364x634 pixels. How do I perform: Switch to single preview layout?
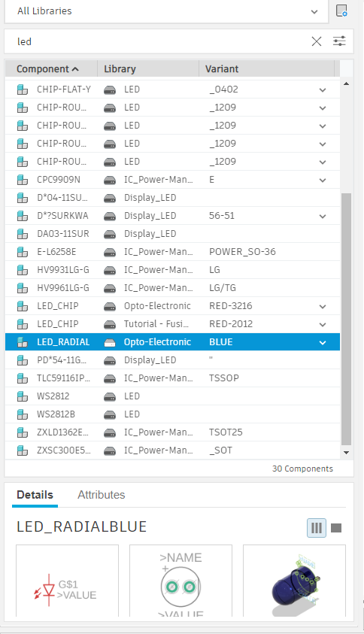coord(336,528)
